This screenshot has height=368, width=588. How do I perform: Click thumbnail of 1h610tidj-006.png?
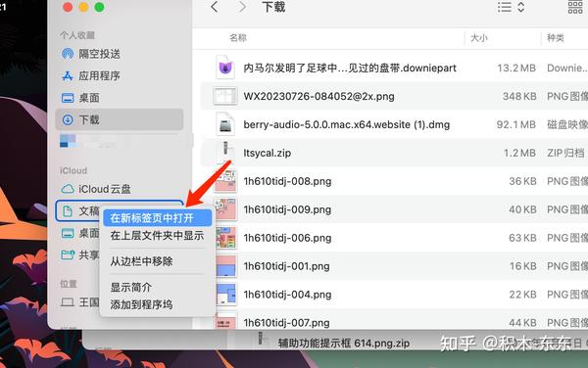[225, 238]
